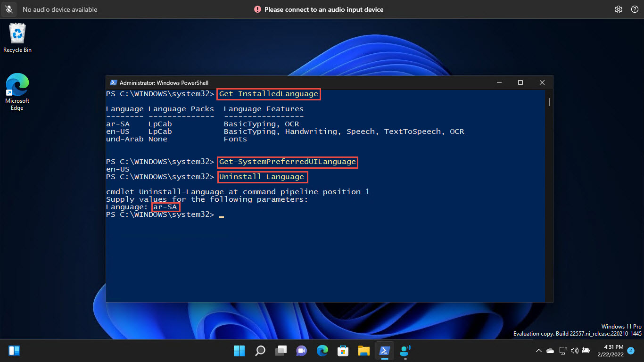
Task: Click the blue notification count badge
Action: [630, 351]
